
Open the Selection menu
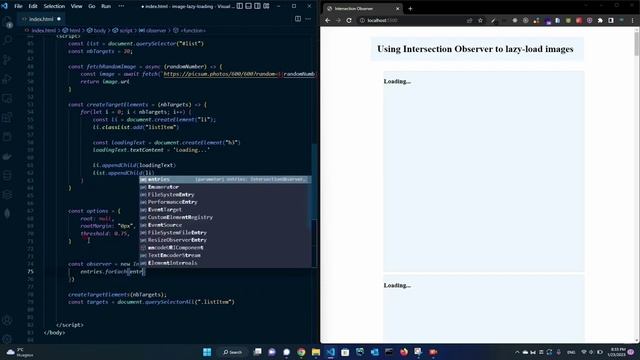tap(54, 6)
